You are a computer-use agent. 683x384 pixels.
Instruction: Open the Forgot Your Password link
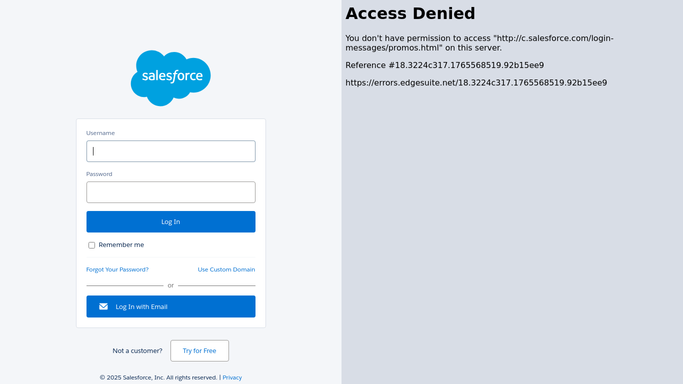(x=117, y=269)
